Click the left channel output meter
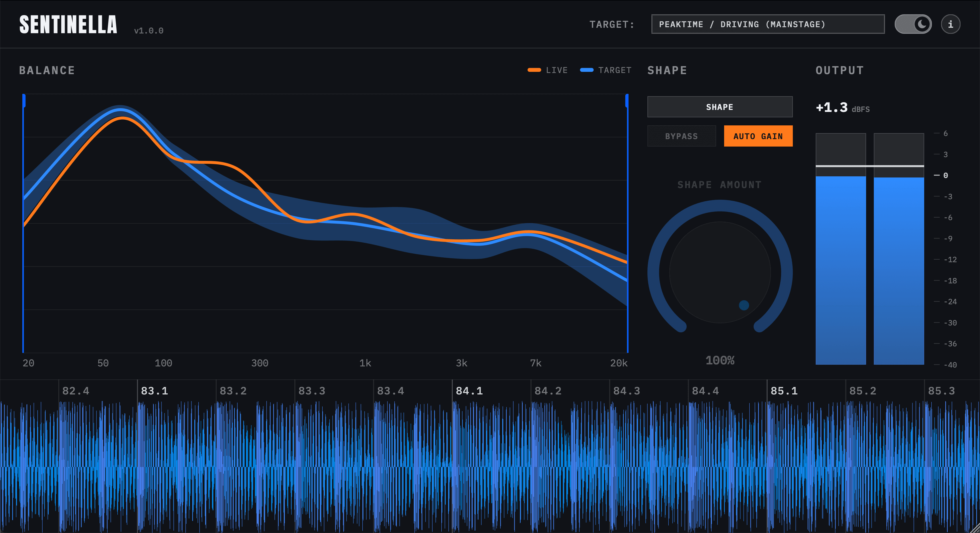 [x=841, y=249]
